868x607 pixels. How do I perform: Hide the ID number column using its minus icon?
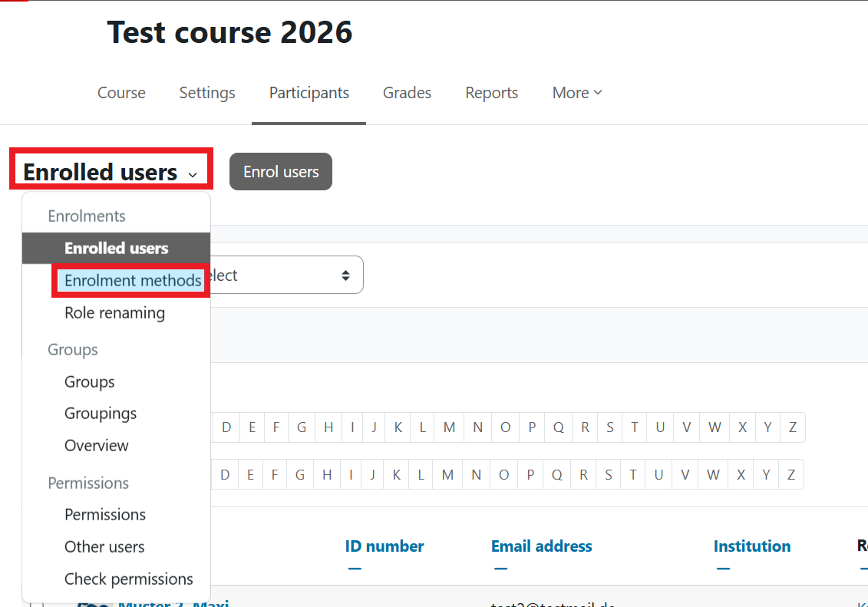tap(355, 568)
